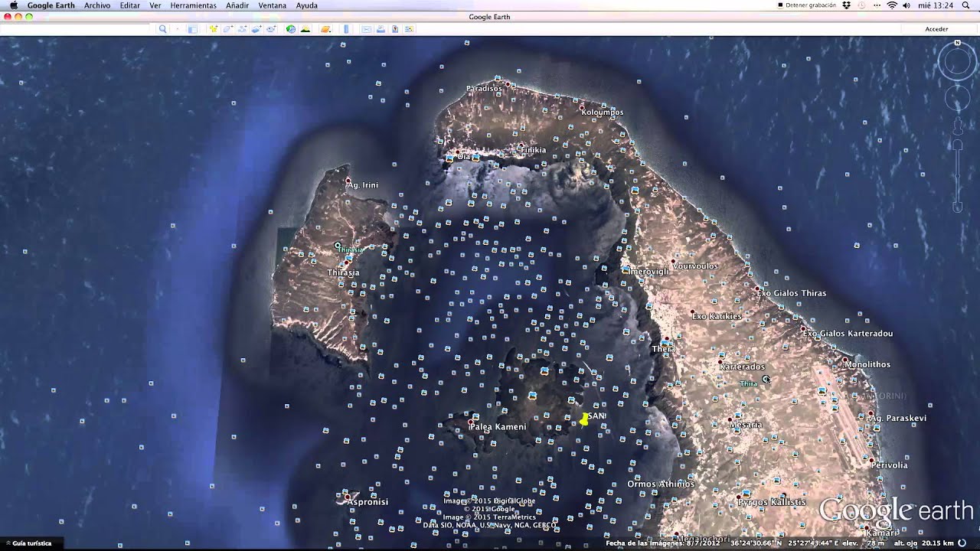Open the Ventana menu

pos(273,5)
